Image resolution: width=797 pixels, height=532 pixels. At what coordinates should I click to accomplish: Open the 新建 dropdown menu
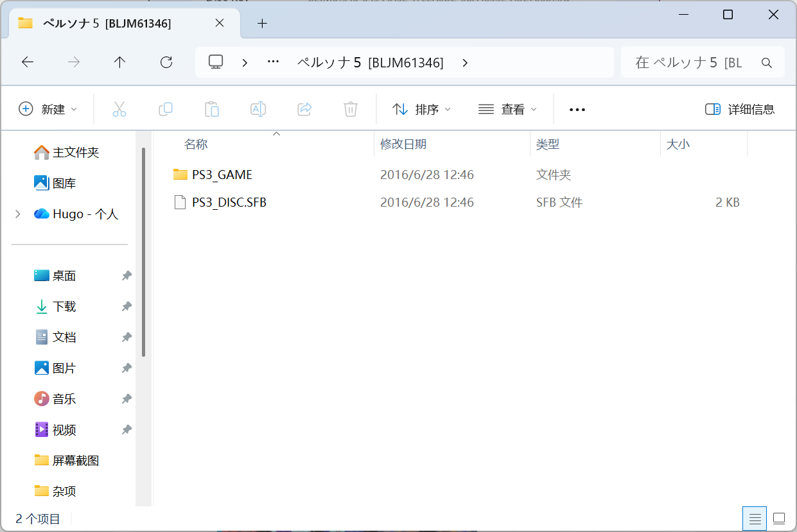point(48,109)
